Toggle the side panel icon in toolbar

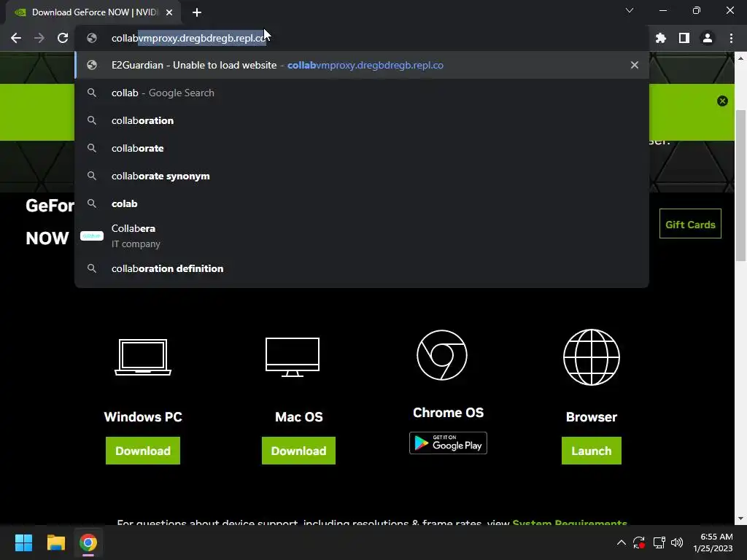tap(684, 38)
